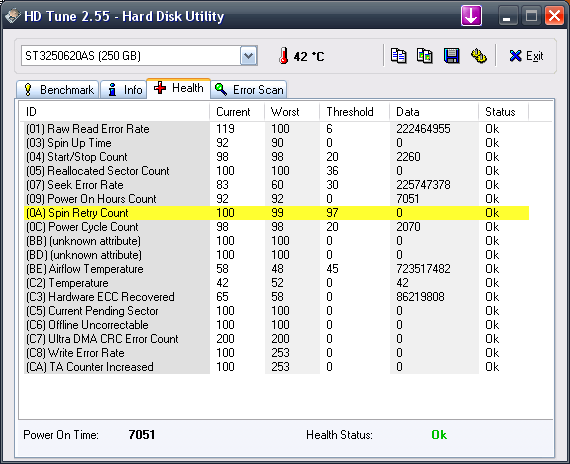Click data value 86219808
The width and height of the screenshot is (570, 464).
(x=420, y=297)
